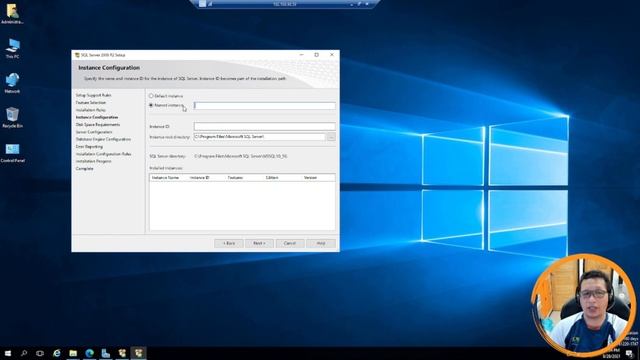Image resolution: width=640 pixels, height=360 pixels.
Task: Open the Control Panel desktop icon
Action: click(12, 152)
